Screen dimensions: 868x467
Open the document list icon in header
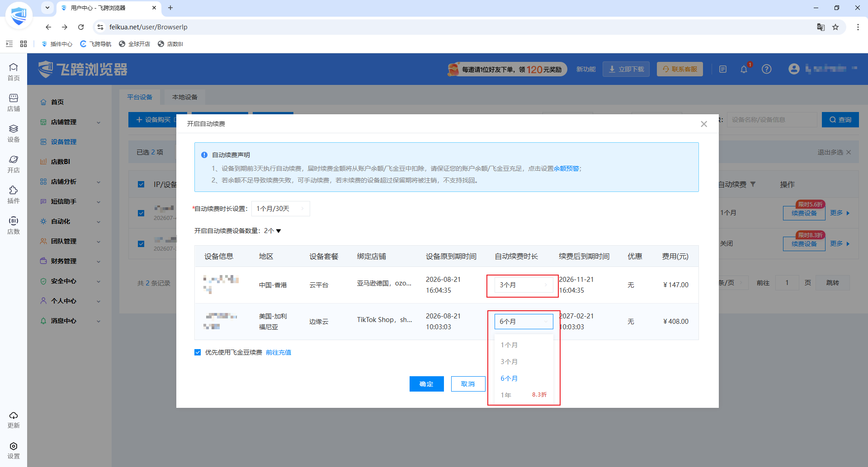pos(723,69)
